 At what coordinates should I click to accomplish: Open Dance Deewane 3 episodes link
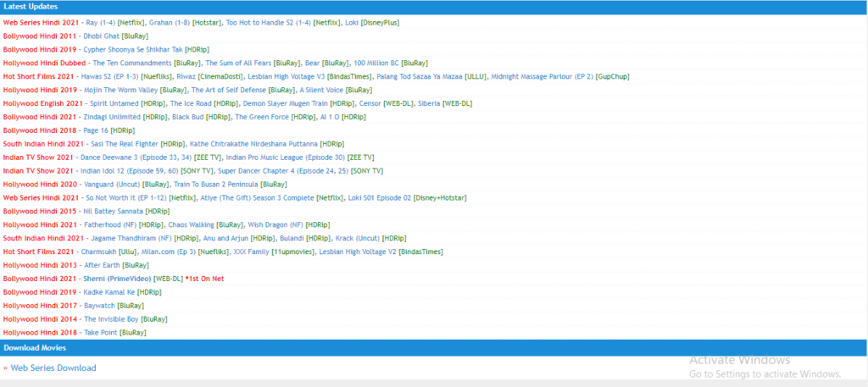(135, 157)
